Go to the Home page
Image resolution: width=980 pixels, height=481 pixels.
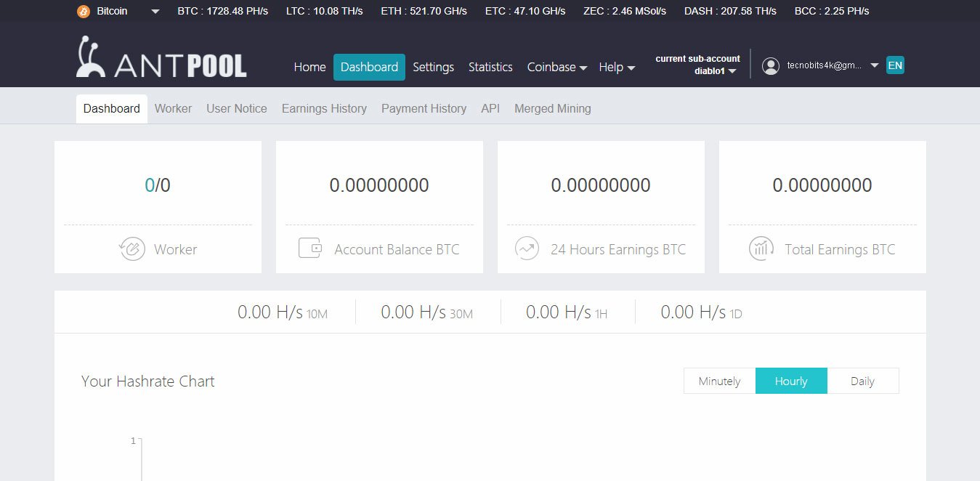coord(309,67)
